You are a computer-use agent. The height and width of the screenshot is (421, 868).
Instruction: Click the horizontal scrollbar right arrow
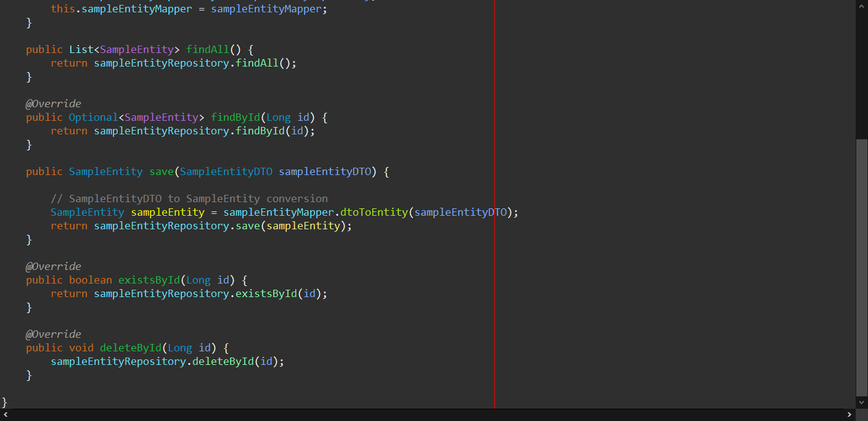pyautogui.click(x=850, y=415)
